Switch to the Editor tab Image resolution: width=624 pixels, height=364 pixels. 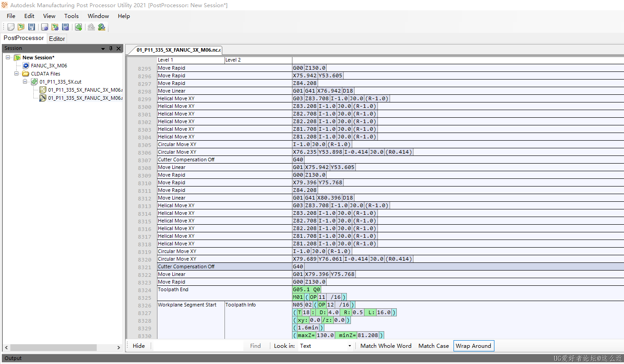click(57, 39)
